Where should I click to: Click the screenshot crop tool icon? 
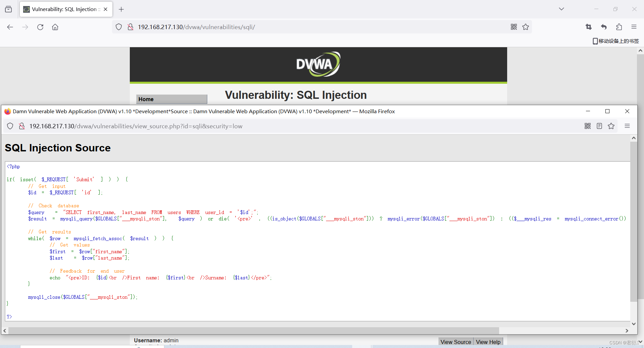click(589, 27)
